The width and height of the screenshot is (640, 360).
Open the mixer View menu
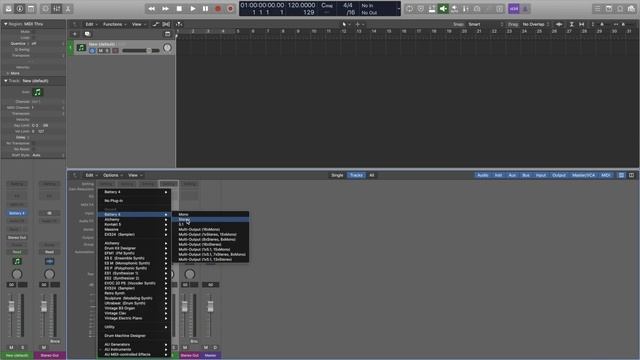(x=135, y=176)
